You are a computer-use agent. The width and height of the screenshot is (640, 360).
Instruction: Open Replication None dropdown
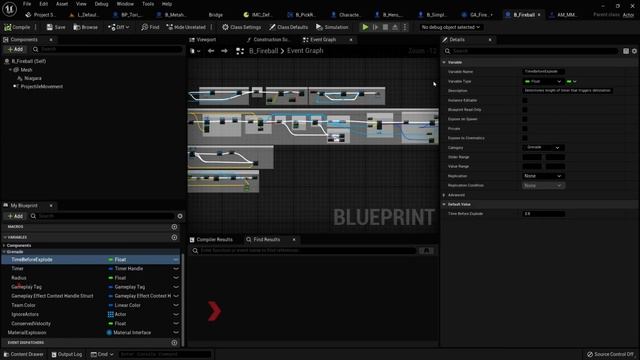click(543, 176)
